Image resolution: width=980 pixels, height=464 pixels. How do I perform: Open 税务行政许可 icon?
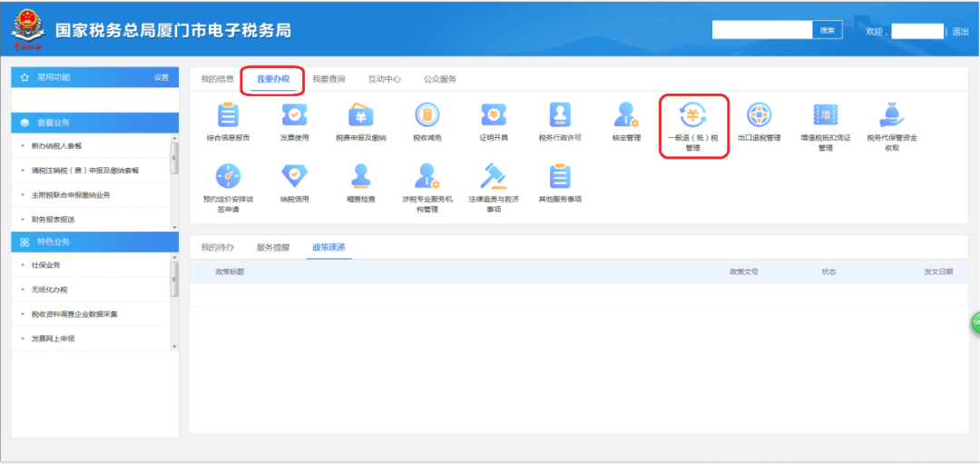[x=560, y=115]
